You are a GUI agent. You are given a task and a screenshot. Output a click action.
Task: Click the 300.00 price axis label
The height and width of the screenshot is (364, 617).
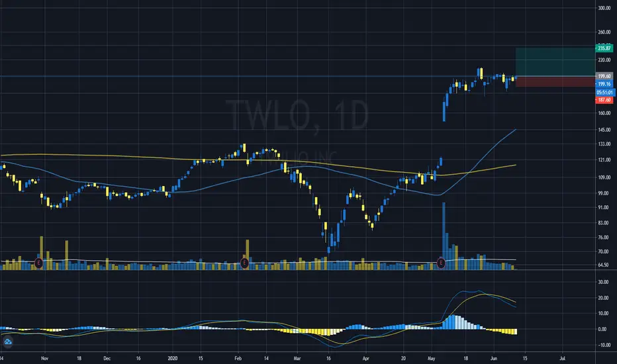[x=604, y=8]
